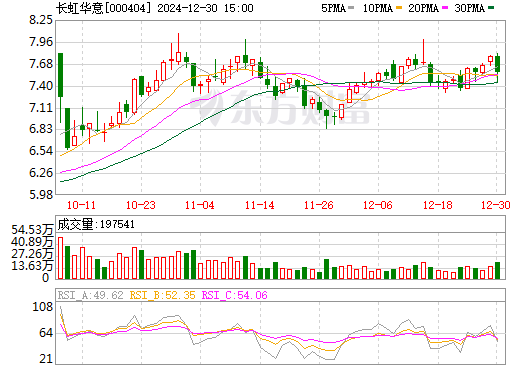Select the 20PMA legend label

423,8
